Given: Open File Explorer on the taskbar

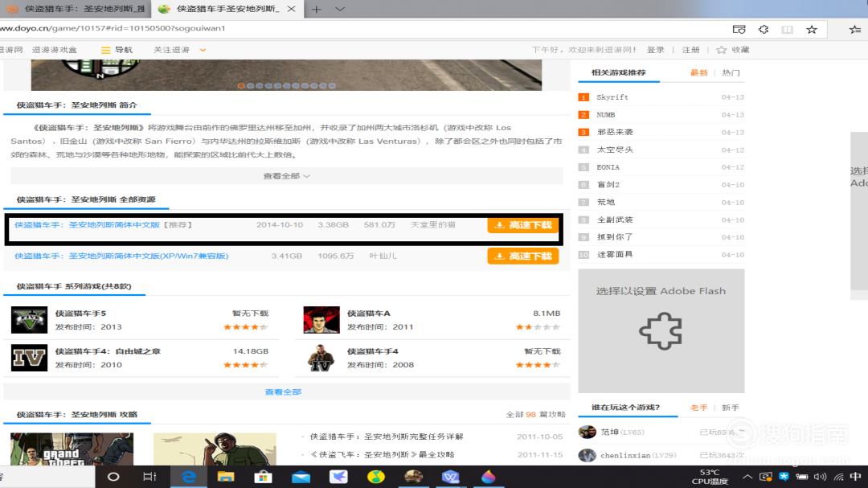Looking at the screenshot, I should click(226, 477).
